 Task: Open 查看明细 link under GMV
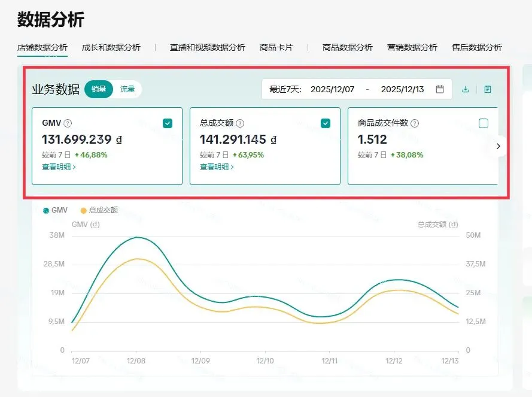click(x=59, y=166)
